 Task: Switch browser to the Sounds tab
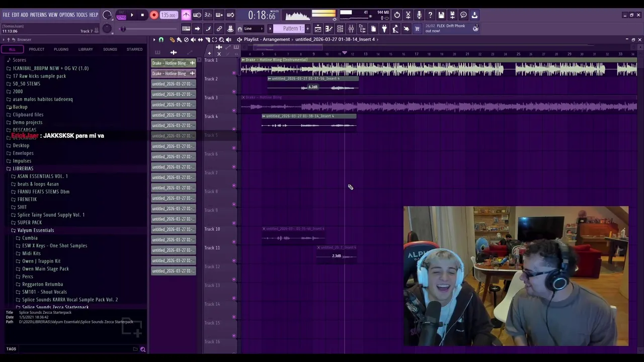(110, 49)
